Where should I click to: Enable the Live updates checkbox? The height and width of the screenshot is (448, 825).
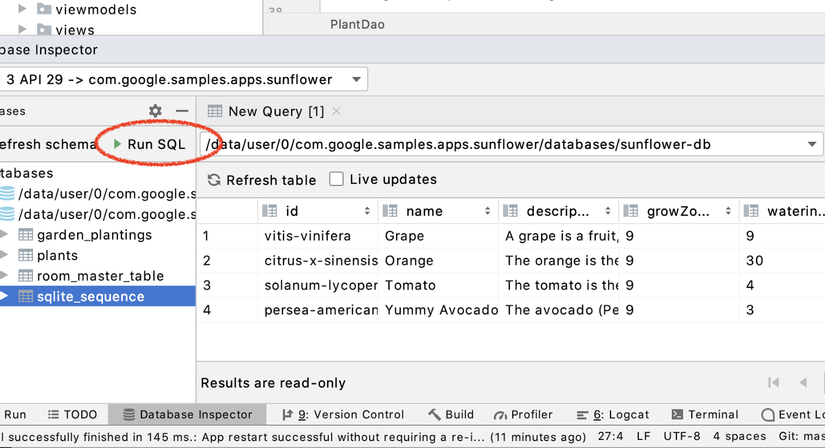click(x=337, y=180)
